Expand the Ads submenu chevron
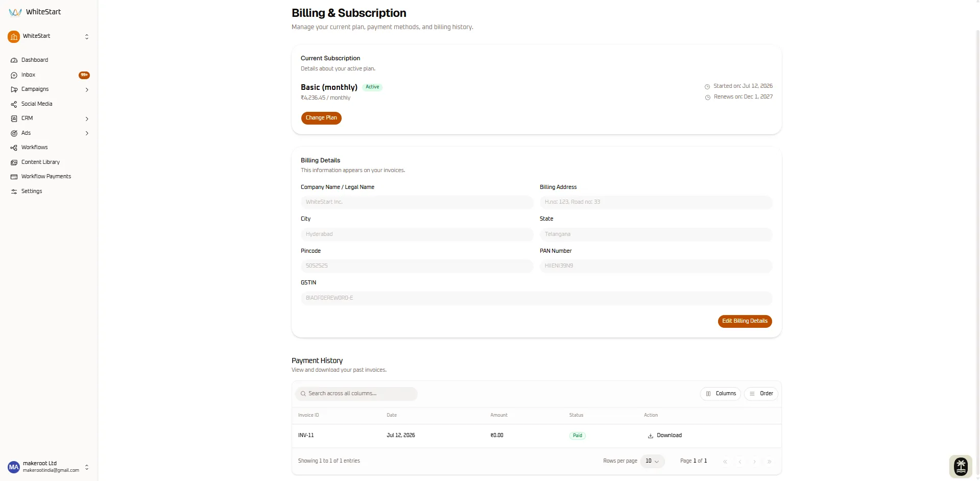This screenshot has width=980, height=481. [x=87, y=133]
